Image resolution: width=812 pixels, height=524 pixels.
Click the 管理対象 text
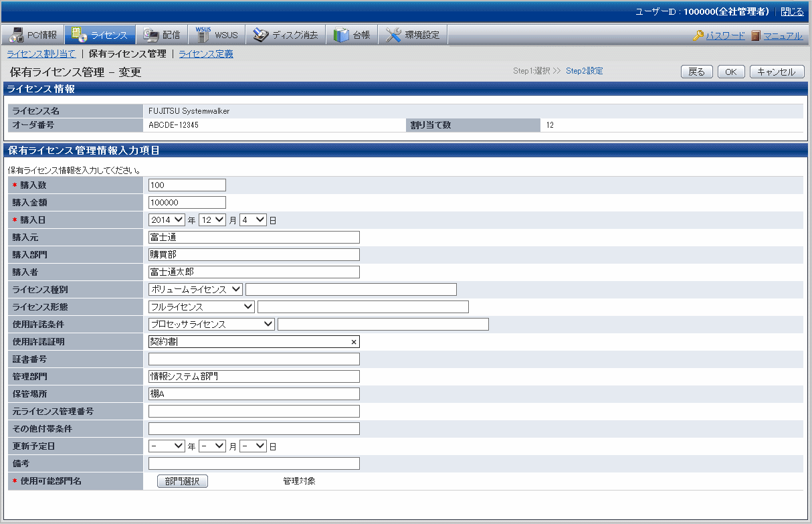299,481
